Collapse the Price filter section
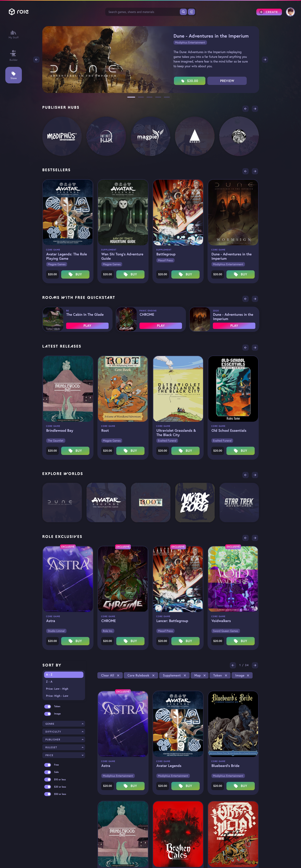 coord(64,755)
